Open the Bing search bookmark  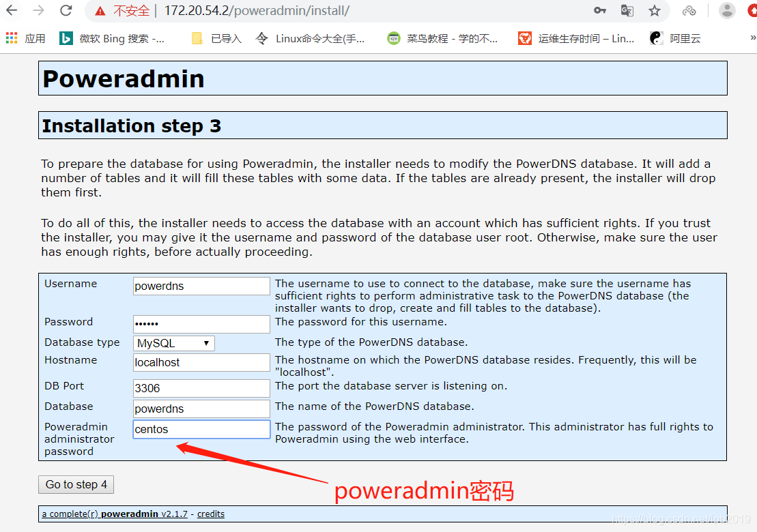[x=112, y=39]
